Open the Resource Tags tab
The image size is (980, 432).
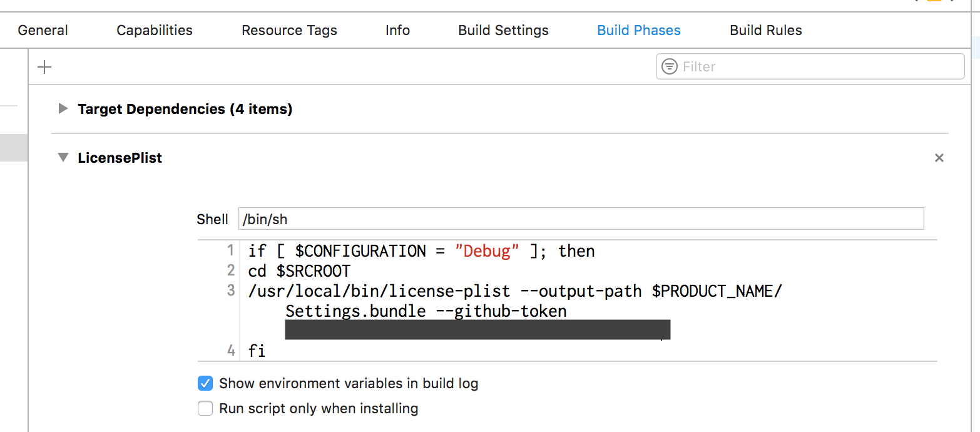point(289,30)
